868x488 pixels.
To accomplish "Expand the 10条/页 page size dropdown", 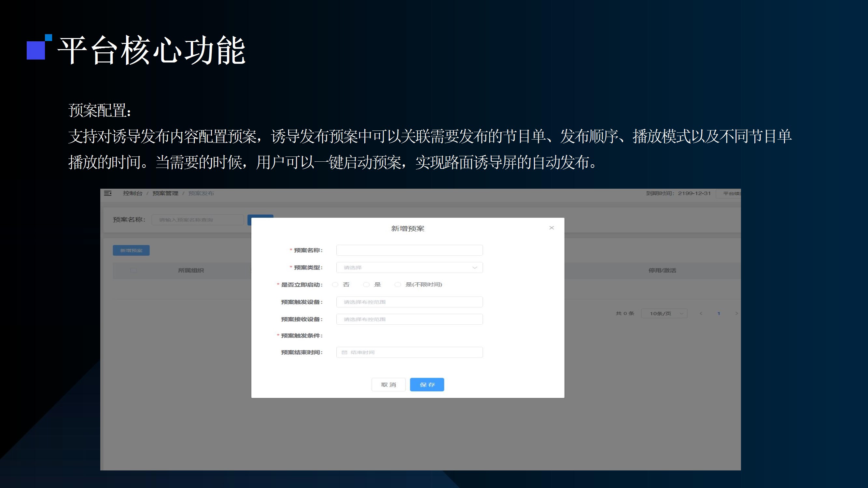I will (x=664, y=313).
